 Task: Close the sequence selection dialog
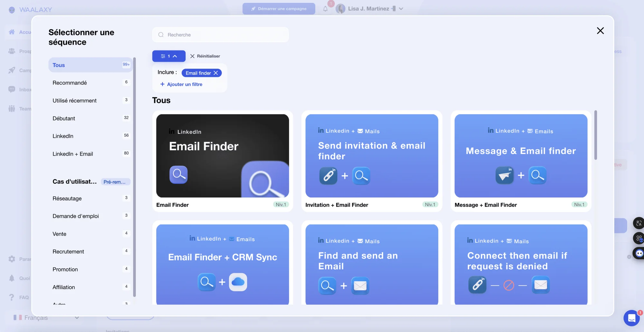[600, 31]
